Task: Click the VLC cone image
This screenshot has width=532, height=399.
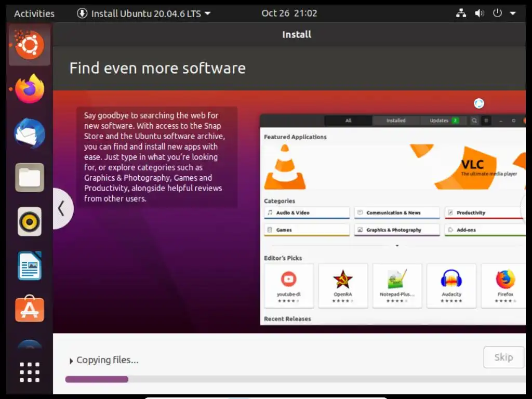Action: (285, 167)
